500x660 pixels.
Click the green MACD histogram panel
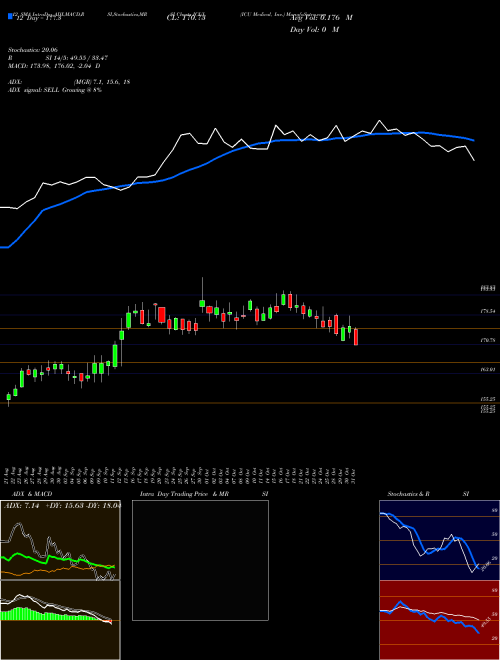[x=60, y=620]
